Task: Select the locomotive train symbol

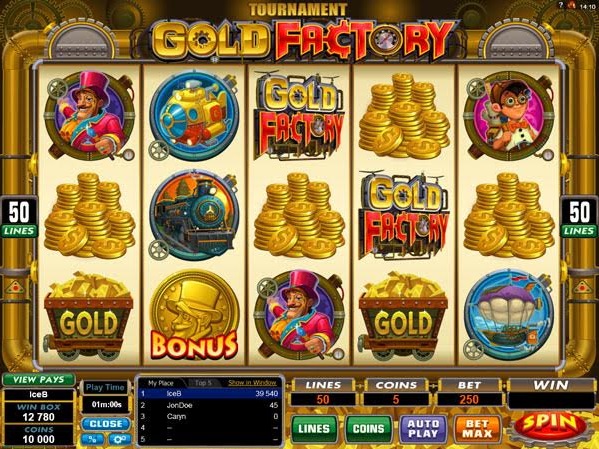Action: point(194,215)
